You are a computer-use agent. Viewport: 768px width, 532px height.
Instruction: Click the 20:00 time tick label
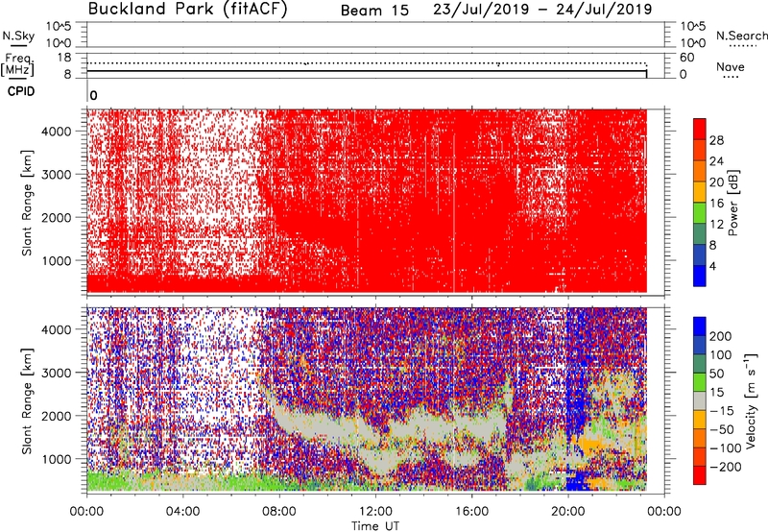pos(567,512)
